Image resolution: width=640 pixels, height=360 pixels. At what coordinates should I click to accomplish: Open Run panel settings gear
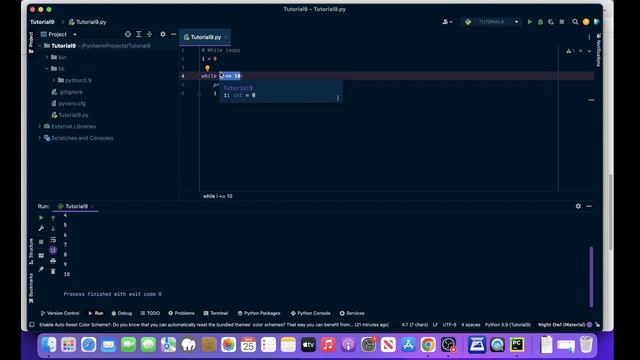click(x=578, y=206)
